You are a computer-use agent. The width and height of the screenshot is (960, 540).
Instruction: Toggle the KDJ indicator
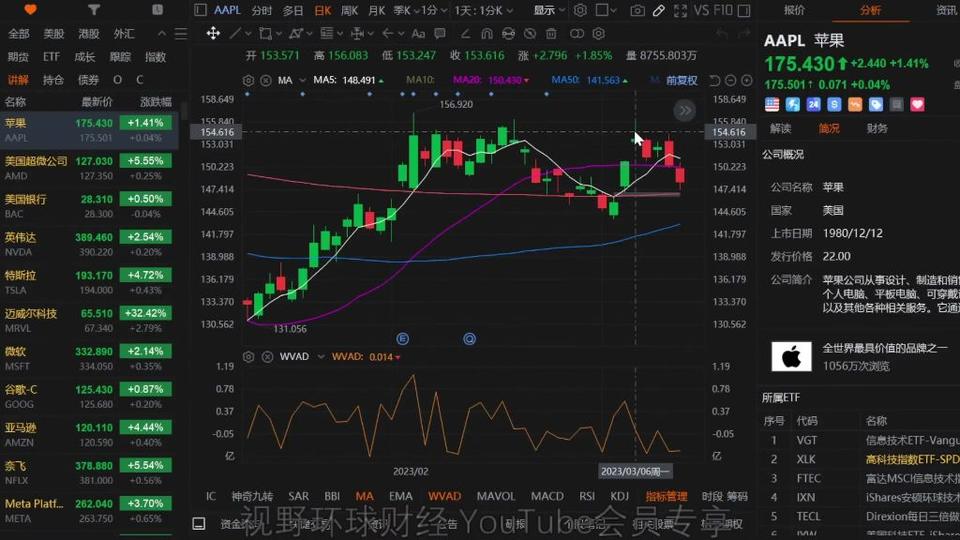[x=620, y=496]
